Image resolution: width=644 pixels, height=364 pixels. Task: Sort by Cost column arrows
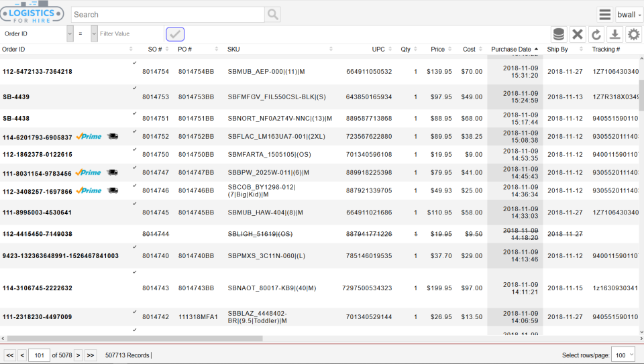(x=480, y=49)
